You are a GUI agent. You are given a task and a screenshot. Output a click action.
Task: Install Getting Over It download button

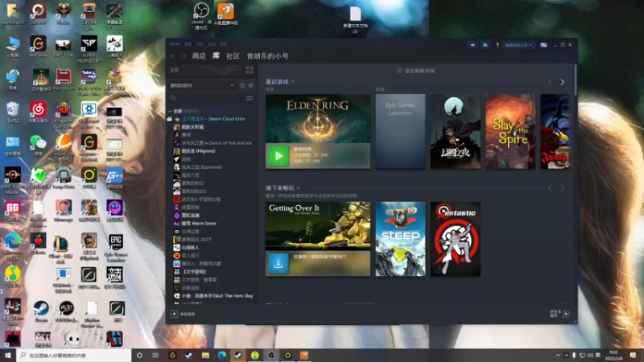(x=279, y=264)
